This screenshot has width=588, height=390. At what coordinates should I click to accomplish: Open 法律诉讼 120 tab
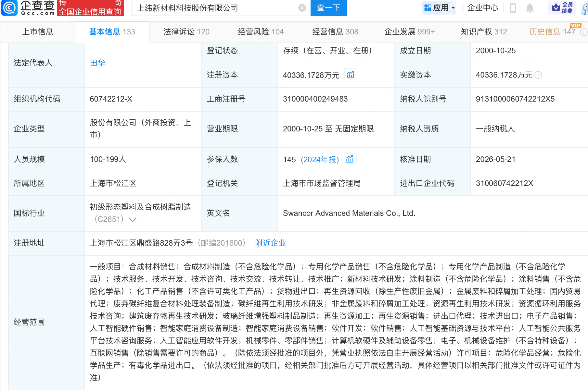pyautogui.click(x=186, y=32)
